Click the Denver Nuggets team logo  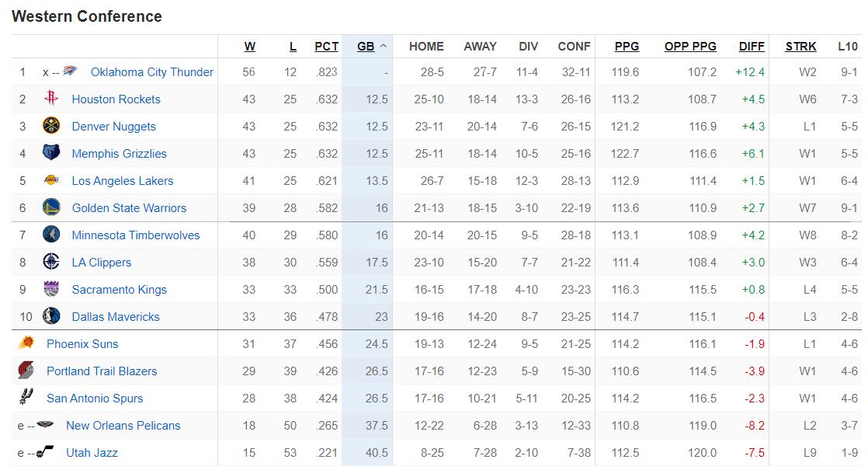click(51, 126)
